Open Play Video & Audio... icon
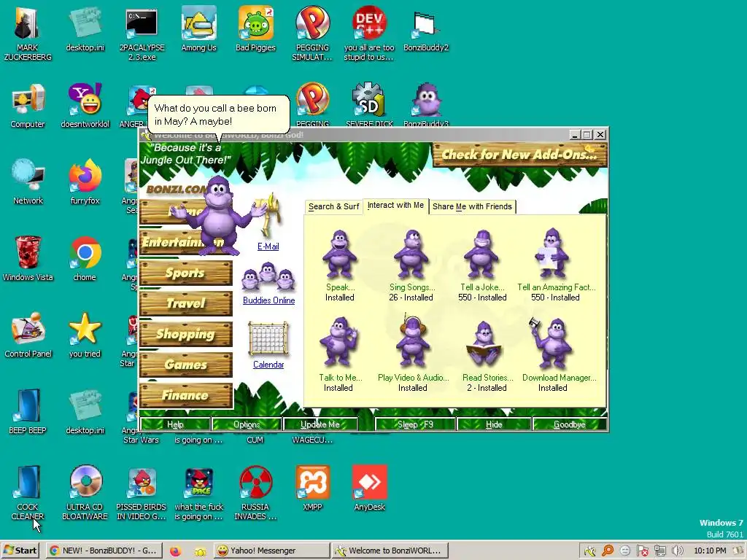The height and width of the screenshot is (560, 747). point(413,342)
